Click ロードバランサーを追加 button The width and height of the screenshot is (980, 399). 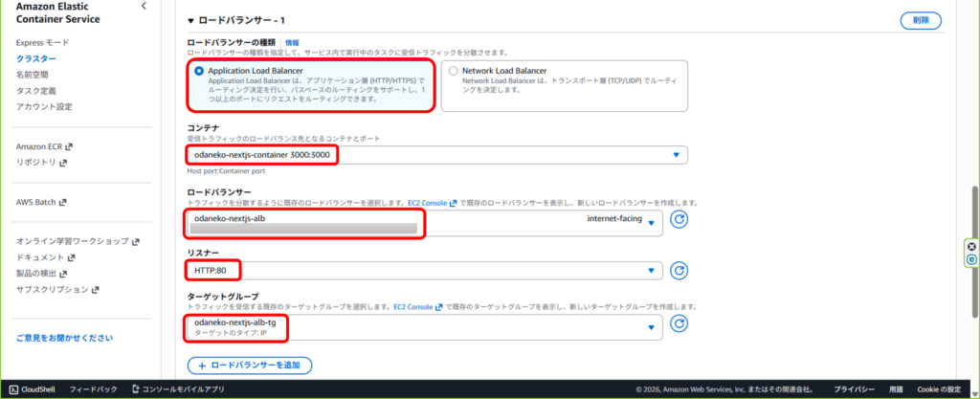[249, 365]
